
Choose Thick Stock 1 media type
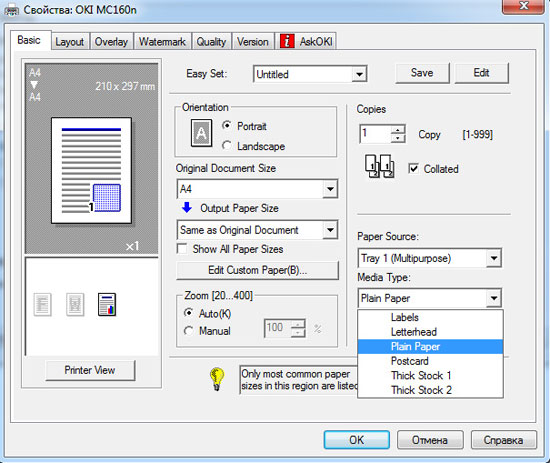pos(430,375)
